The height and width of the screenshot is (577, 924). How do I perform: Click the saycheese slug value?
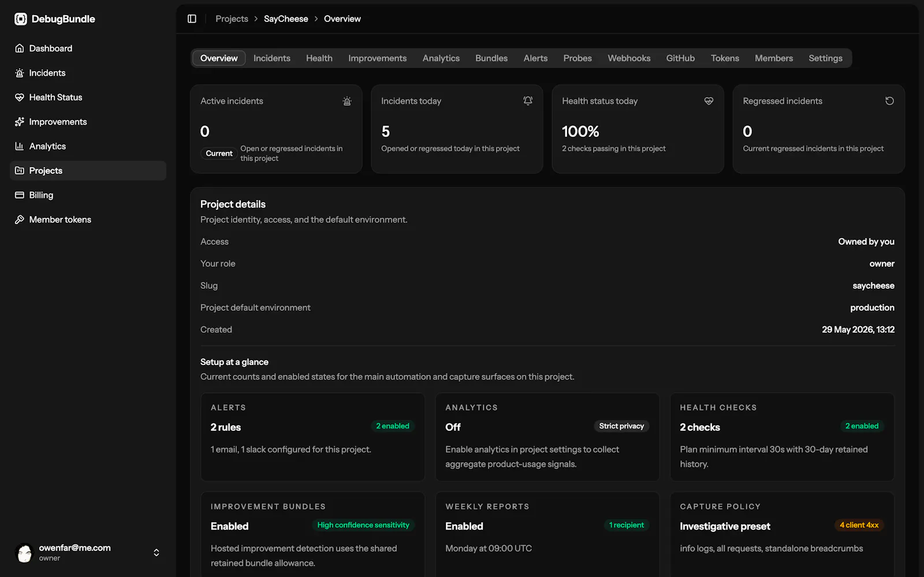873,286
